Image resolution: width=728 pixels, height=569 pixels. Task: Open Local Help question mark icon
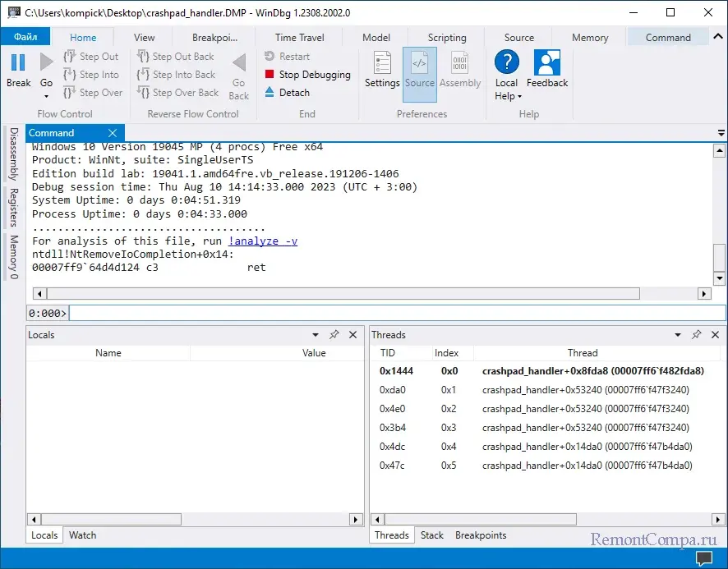[506, 62]
